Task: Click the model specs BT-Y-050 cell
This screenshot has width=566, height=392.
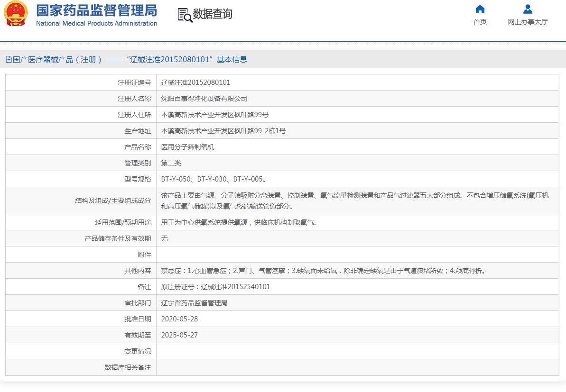Action: 213,179
